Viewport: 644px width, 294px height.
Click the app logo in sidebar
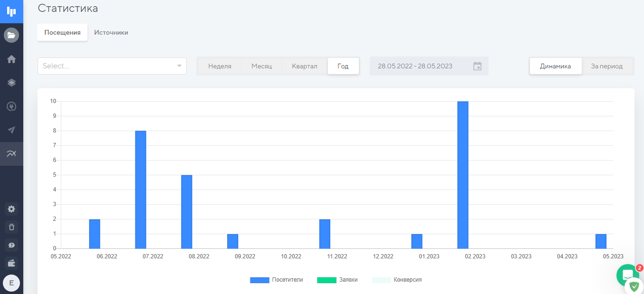click(x=11, y=11)
